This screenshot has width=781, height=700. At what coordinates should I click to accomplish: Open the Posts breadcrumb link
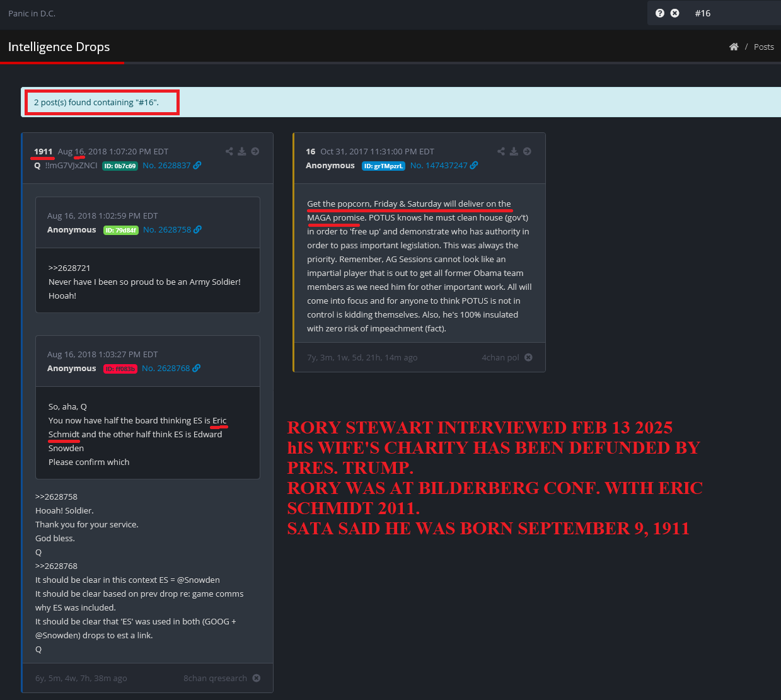(x=763, y=47)
